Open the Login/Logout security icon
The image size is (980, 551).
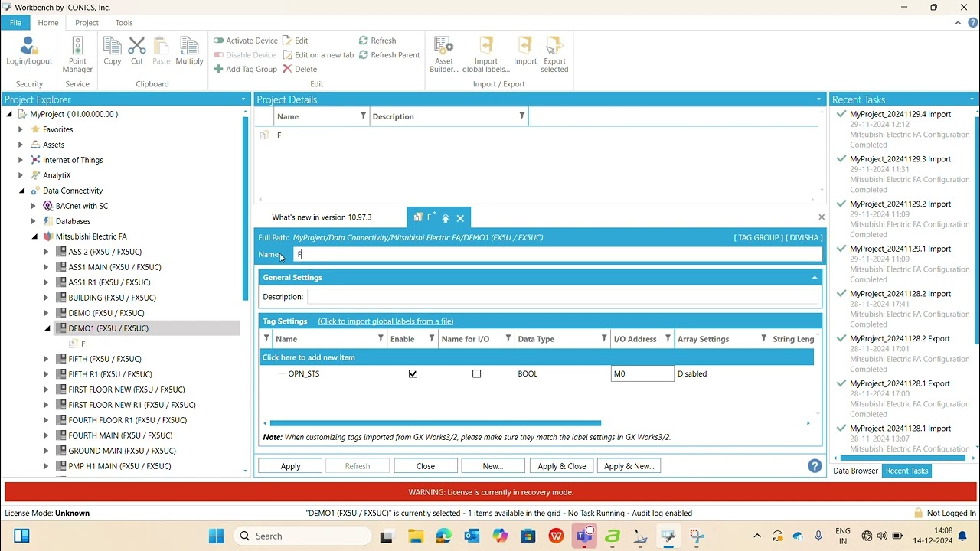(29, 51)
